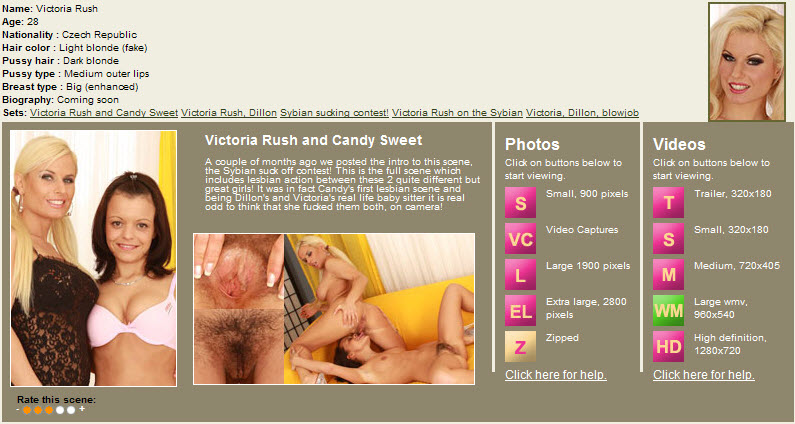The image size is (795, 424).
Task: Click the Photos 'Click here for help' link
Action: 556,375
